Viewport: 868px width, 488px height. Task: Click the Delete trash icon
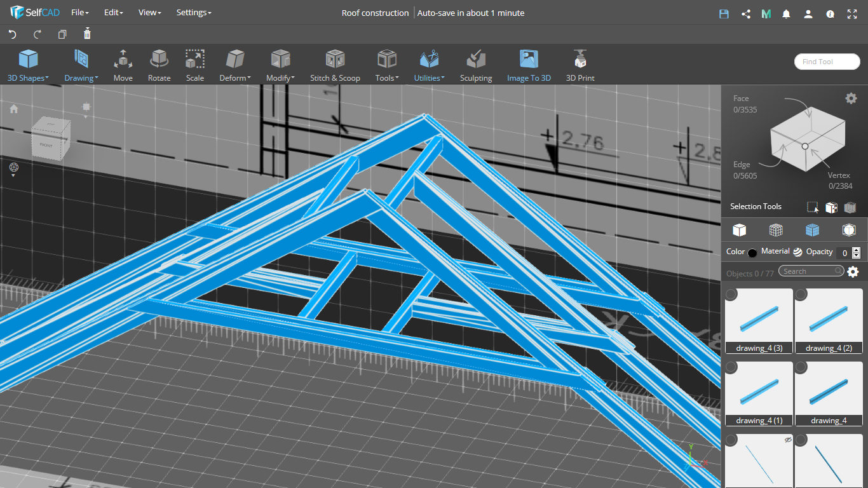pyautogui.click(x=87, y=34)
